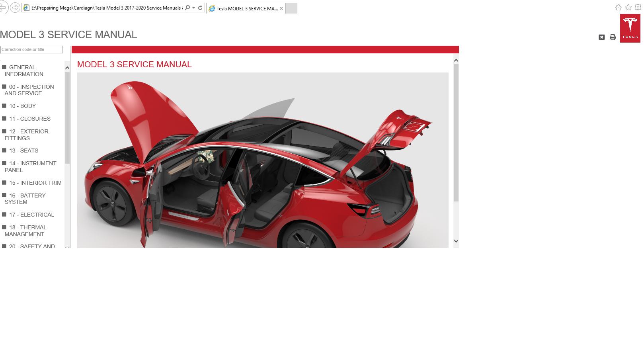Click content pane scroll up arrow
The width and height of the screenshot is (644, 348).
(x=456, y=61)
